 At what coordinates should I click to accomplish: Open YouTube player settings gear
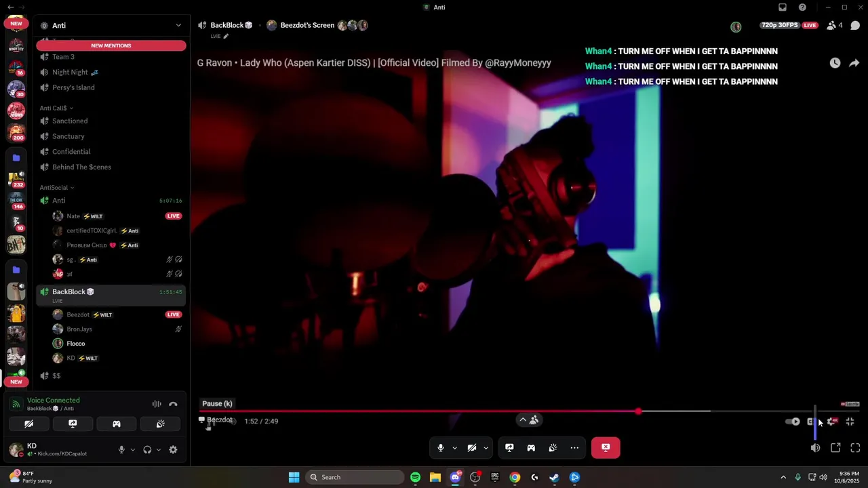[x=831, y=422]
